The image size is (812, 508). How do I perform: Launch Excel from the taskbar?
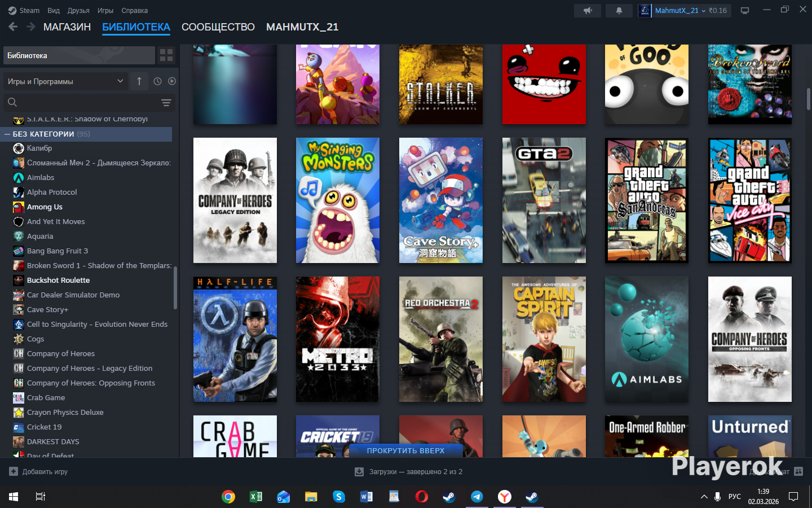point(256,497)
